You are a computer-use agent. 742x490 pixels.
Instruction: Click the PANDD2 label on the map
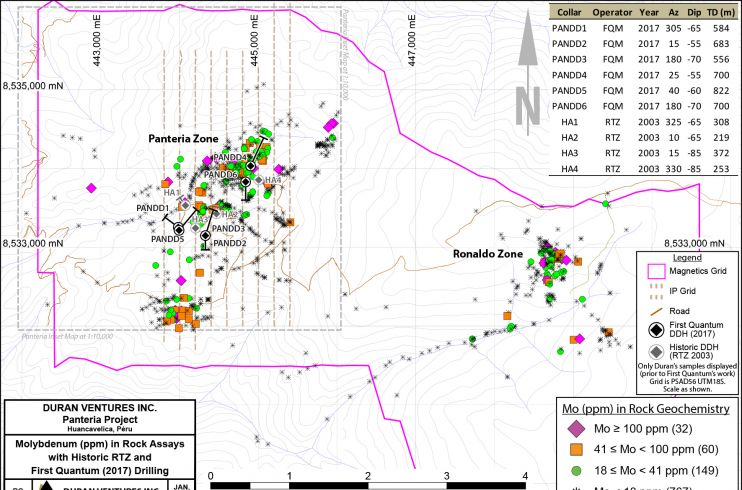coord(230,243)
